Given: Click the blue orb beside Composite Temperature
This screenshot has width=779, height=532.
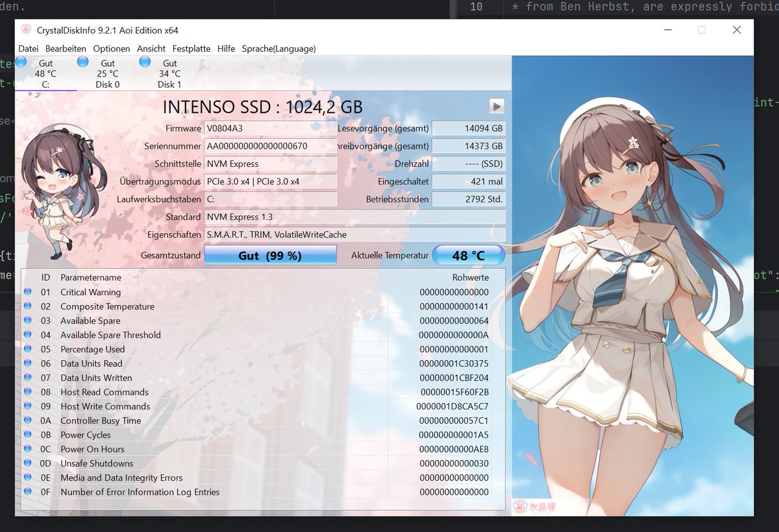Looking at the screenshot, I should [x=28, y=306].
